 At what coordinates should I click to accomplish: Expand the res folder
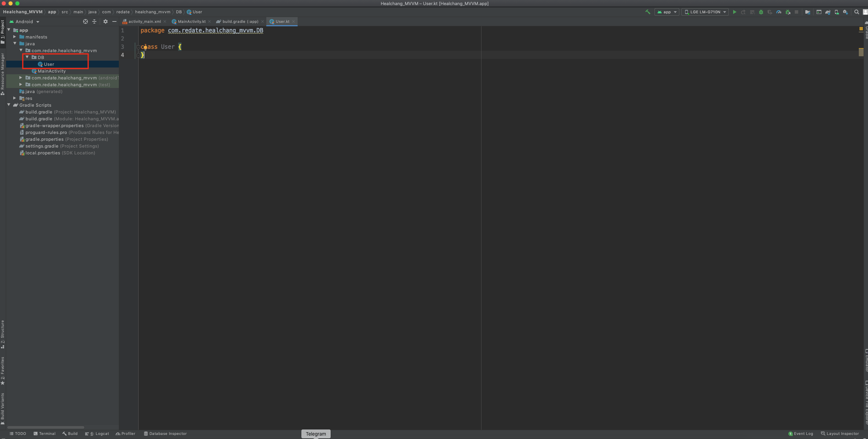pyautogui.click(x=15, y=98)
